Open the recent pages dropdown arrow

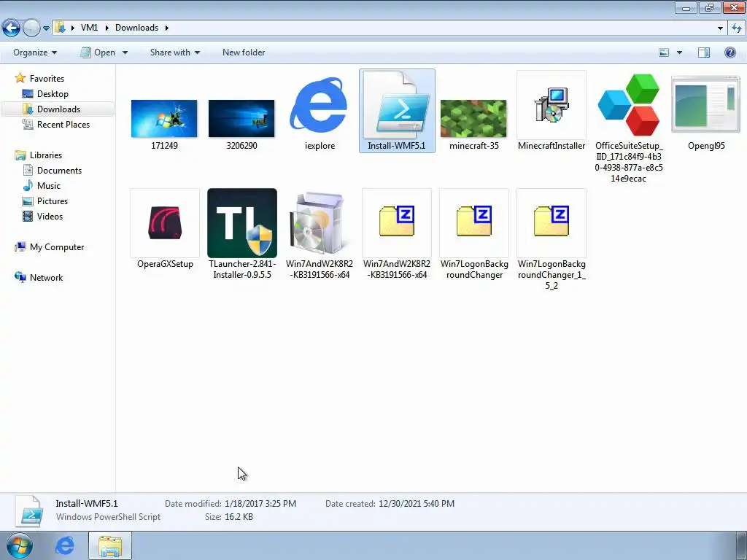46,28
